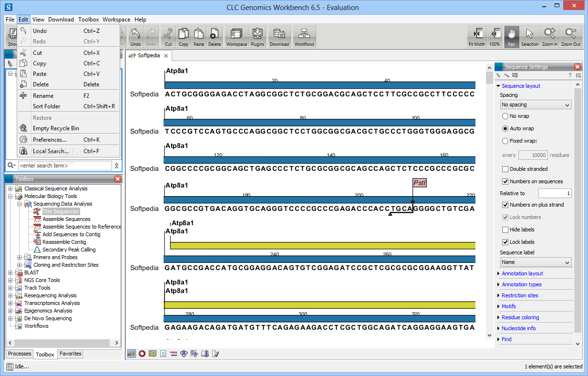Viewport: 588px width, 376px height.
Task: Toggle the Lock labels checkbox
Action: 505,242
